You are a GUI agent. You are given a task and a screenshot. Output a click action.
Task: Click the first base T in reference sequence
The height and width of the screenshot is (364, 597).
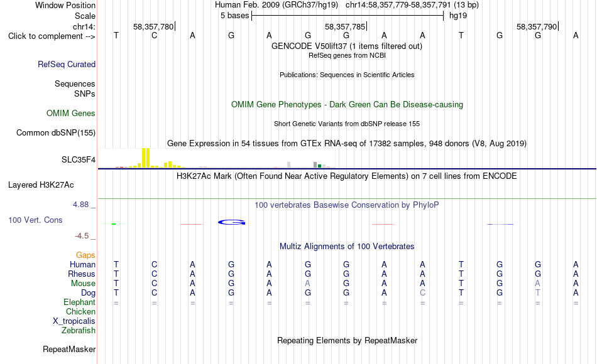pyautogui.click(x=116, y=36)
